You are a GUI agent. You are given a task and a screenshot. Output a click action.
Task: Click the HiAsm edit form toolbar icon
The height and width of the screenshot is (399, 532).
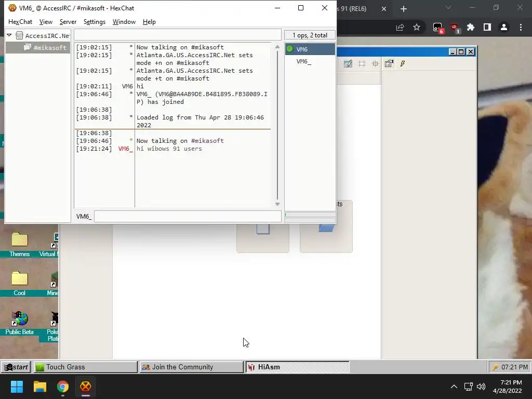(x=348, y=63)
